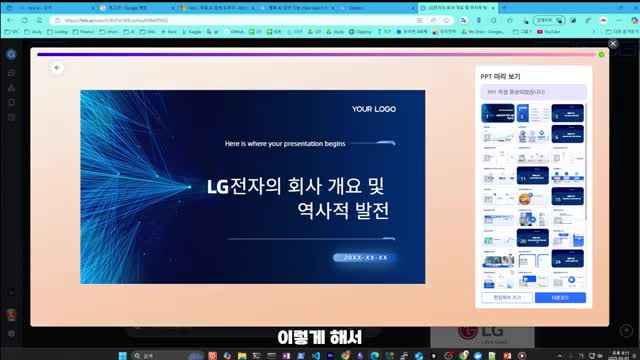Switch to the fifth browser tab
This screenshot has width=640, height=360.
pos(378,8)
